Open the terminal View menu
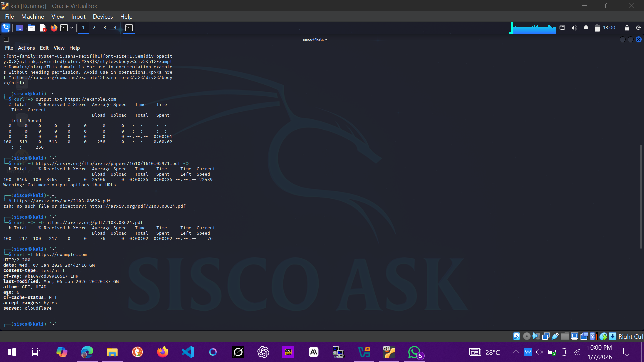Image resolution: width=644 pixels, height=362 pixels. point(59,48)
